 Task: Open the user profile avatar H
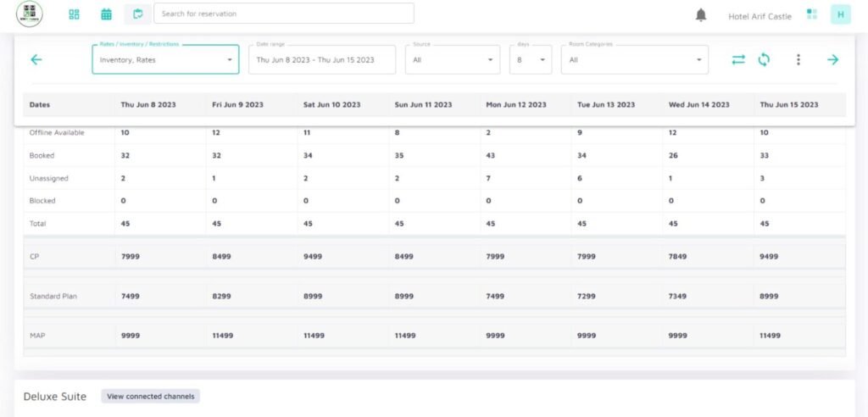click(x=840, y=14)
